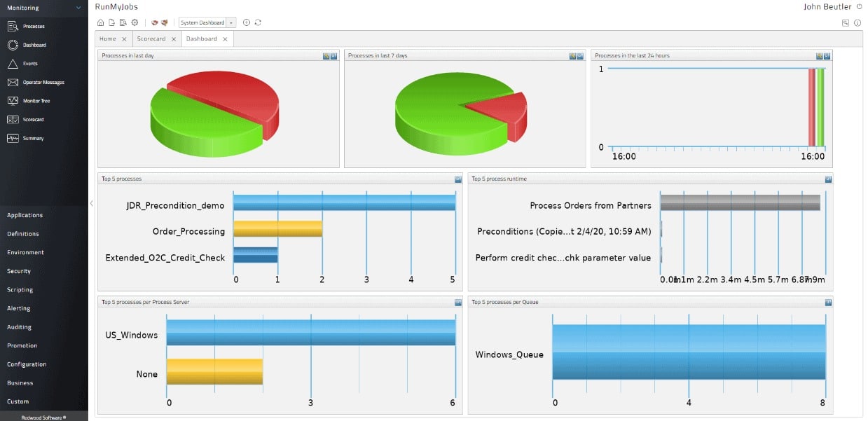Screen dimensions: 868x421
Task: Click the refresh arrows toolbar icon
Action: coord(258,22)
